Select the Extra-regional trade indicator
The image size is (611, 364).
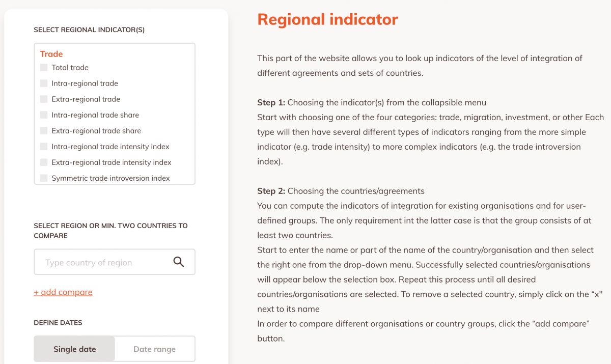pos(43,99)
